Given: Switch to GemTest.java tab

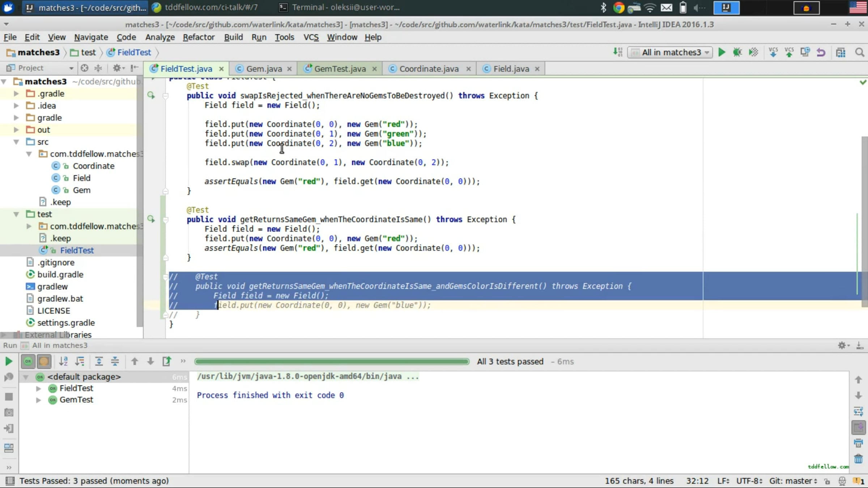Looking at the screenshot, I should (x=340, y=69).
